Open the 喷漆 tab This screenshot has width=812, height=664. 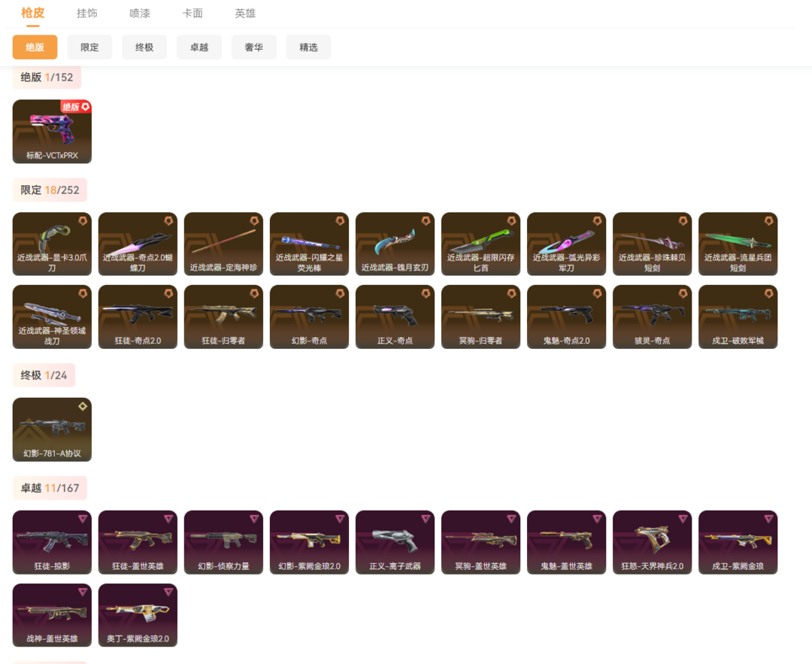[140, 14]
